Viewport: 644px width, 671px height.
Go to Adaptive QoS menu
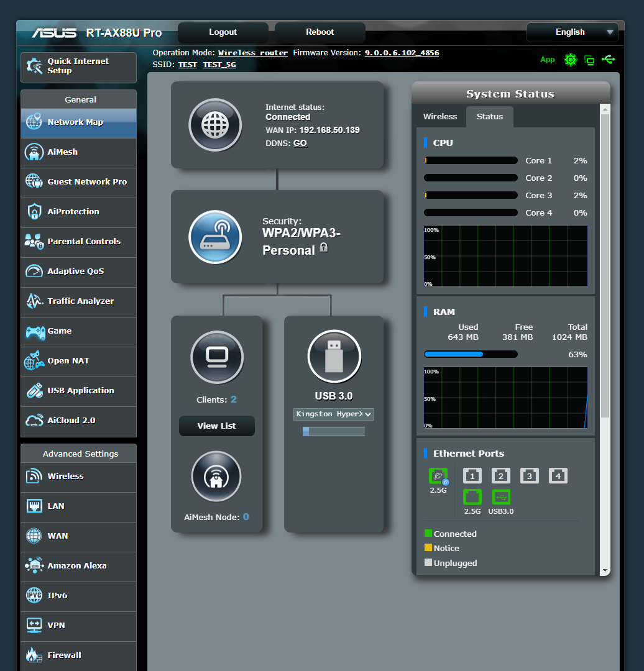pos(78,272)
